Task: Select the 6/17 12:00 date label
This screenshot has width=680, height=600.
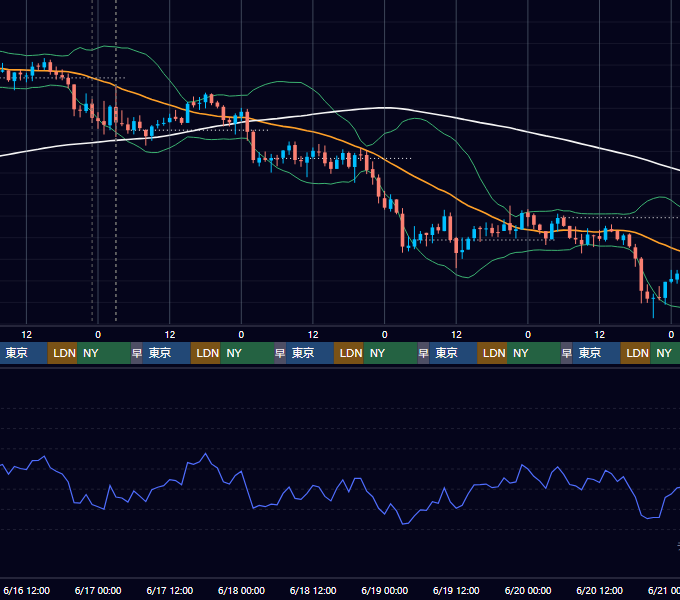Action: click(170, 590)
